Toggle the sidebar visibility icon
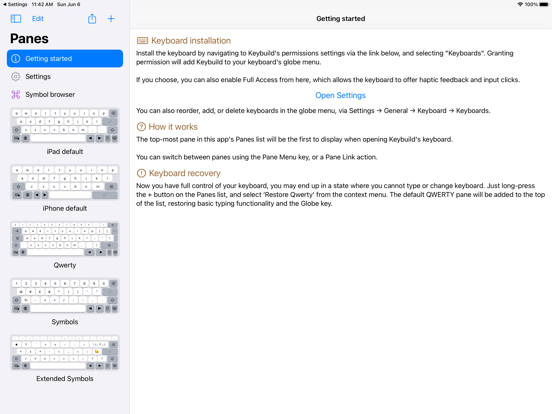Screen dimensions: 552x414 16,19
